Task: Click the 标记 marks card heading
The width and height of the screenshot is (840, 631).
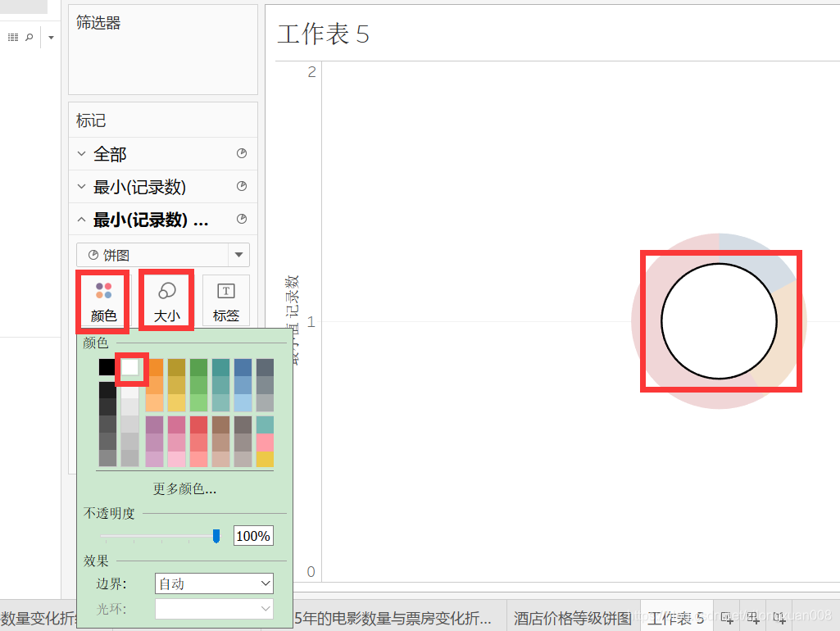Action: coord(91,120)
